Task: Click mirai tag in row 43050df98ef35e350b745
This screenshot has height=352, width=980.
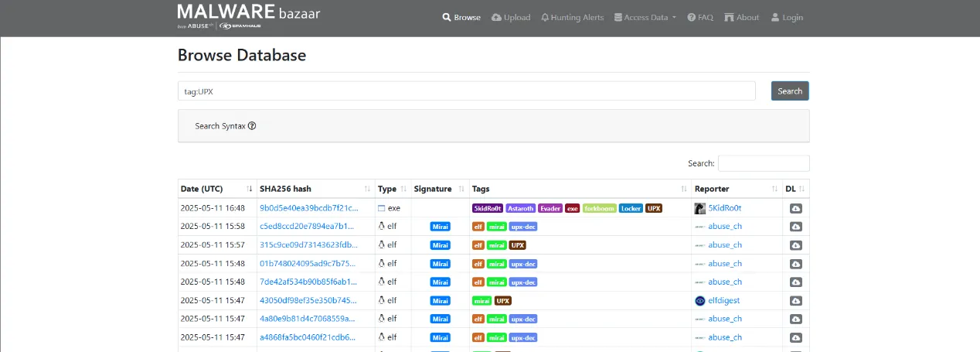Action: pos(481,301)
